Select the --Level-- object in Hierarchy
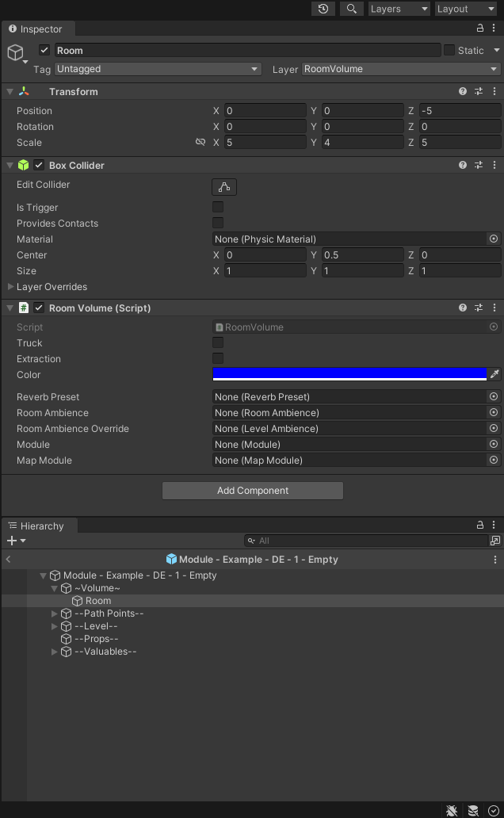 [x=96, y=626]
